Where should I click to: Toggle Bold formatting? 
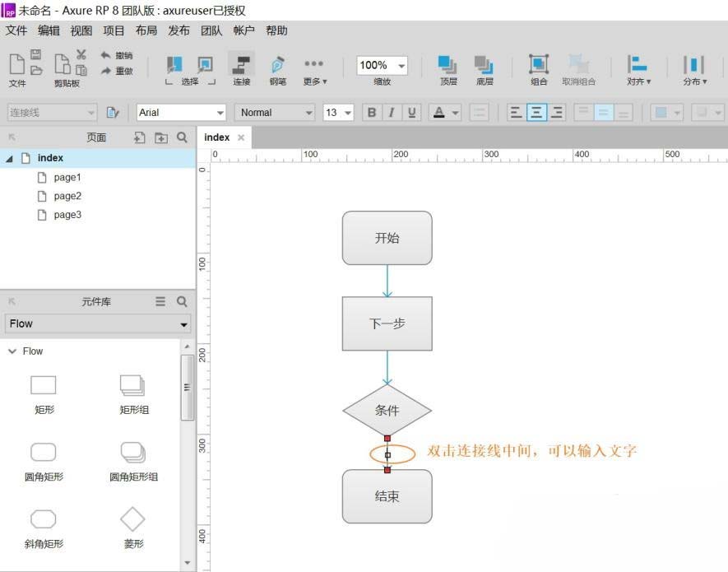(x=371, y=112)
